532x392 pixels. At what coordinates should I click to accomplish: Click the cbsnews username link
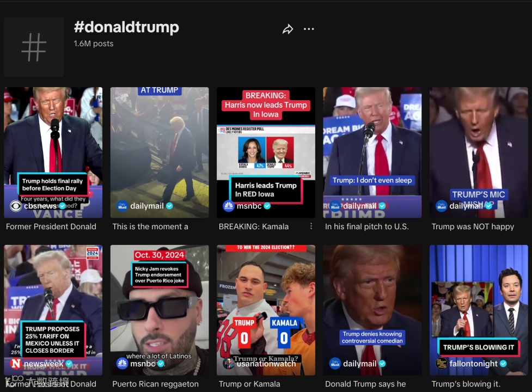[x=40, y=206]
